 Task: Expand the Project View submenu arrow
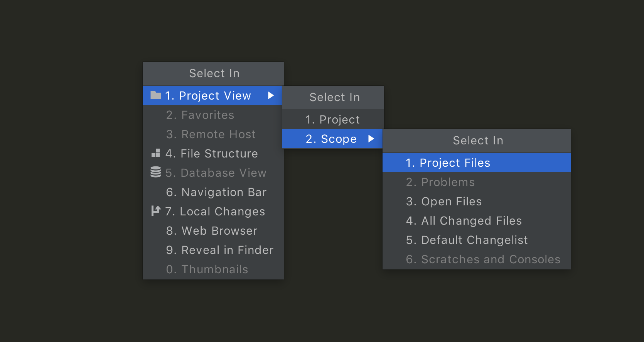coord(271,95)
